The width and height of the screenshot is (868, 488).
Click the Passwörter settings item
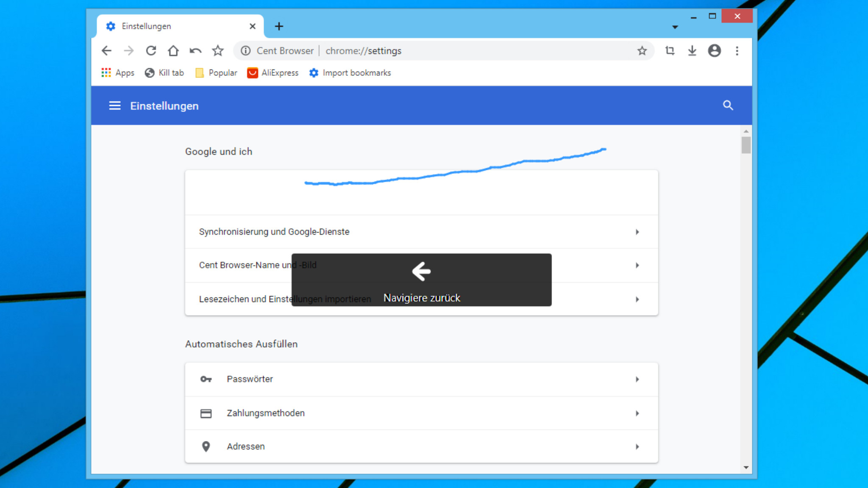[421, 379]
